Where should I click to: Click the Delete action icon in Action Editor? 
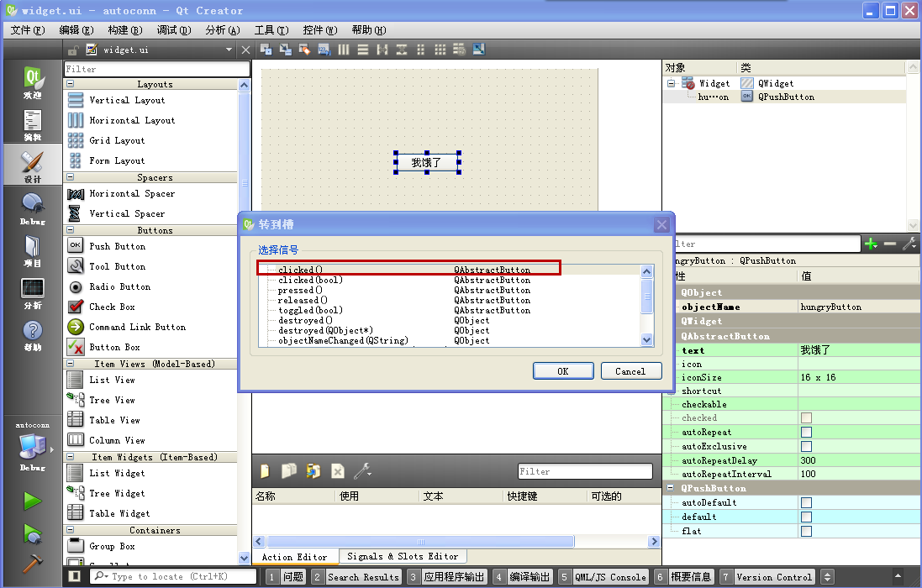pos(338,471)
